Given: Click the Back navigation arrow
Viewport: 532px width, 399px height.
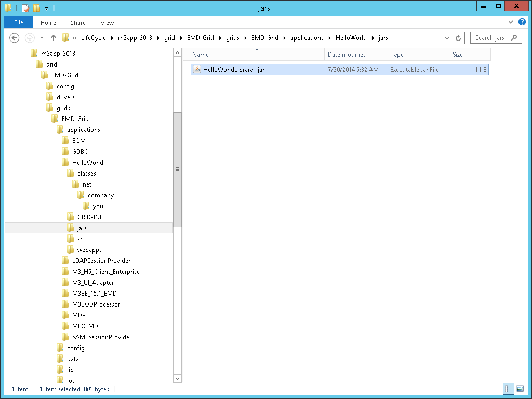Looking at the screenshot, I should (15, 38).
